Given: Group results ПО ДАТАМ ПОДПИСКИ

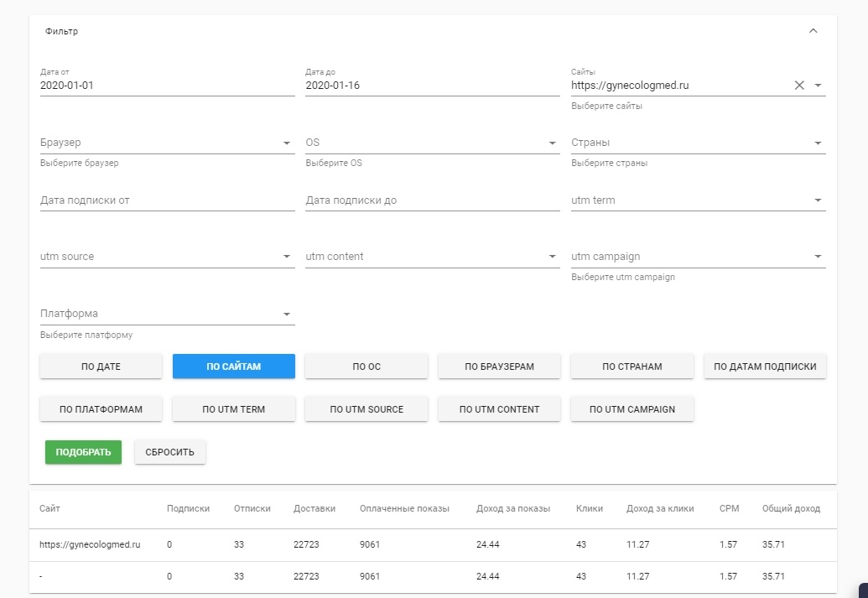Looking at the screenshot, I should [x=765, y=367].
